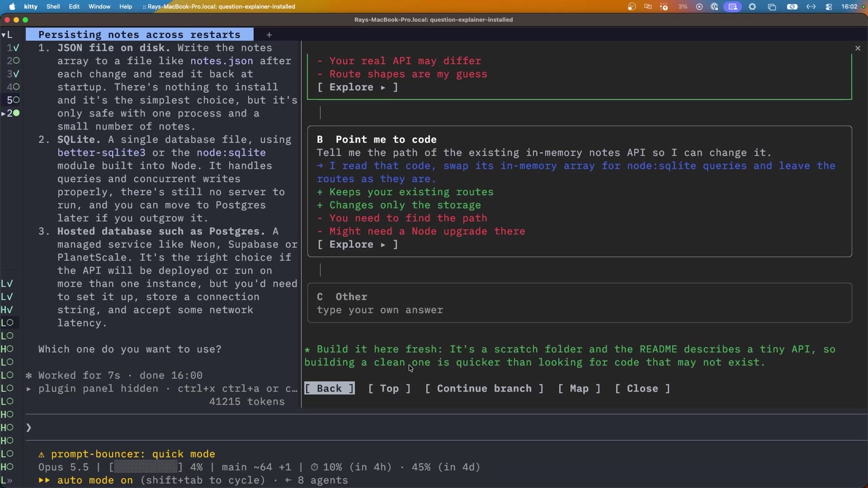868x488 pixels.
Task: Click the [ Map ] button
Action: tap(579, 389)
